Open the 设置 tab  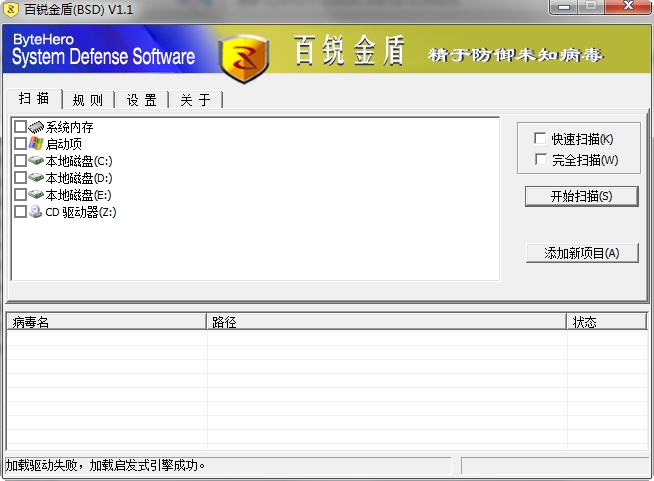click(142, 100)
